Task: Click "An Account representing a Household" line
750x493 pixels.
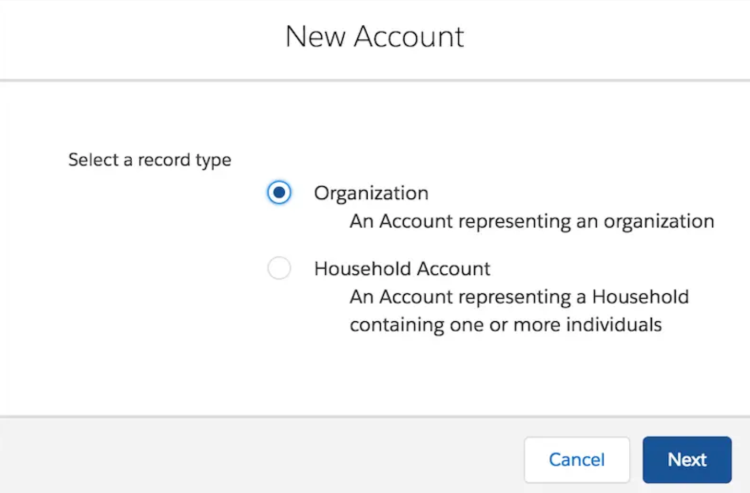Action: [x=519, y=297]
